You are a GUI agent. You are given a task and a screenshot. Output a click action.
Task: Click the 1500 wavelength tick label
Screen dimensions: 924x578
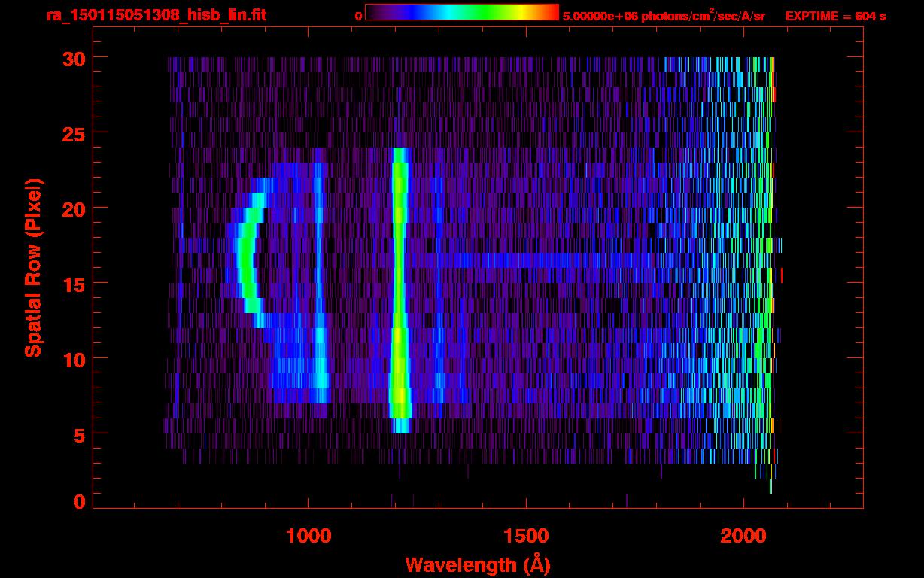(525, 536)
